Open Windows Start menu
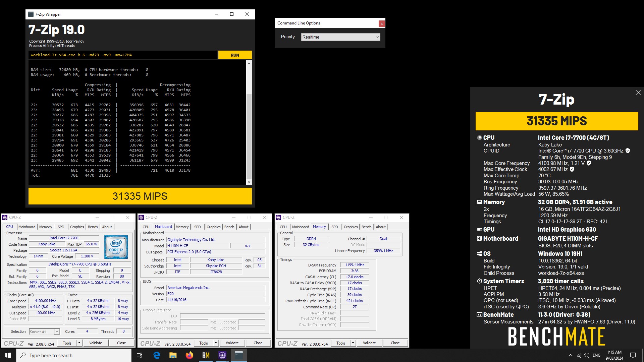 [8, 355]
